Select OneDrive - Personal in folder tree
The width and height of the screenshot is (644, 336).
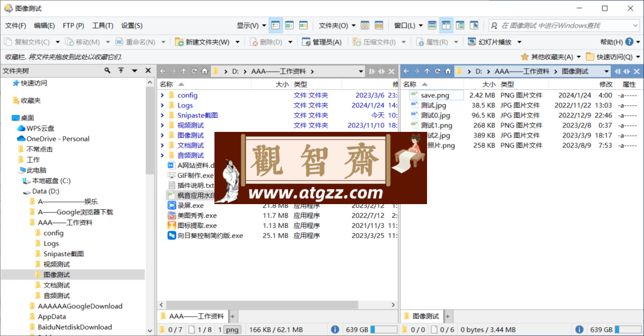58,139
